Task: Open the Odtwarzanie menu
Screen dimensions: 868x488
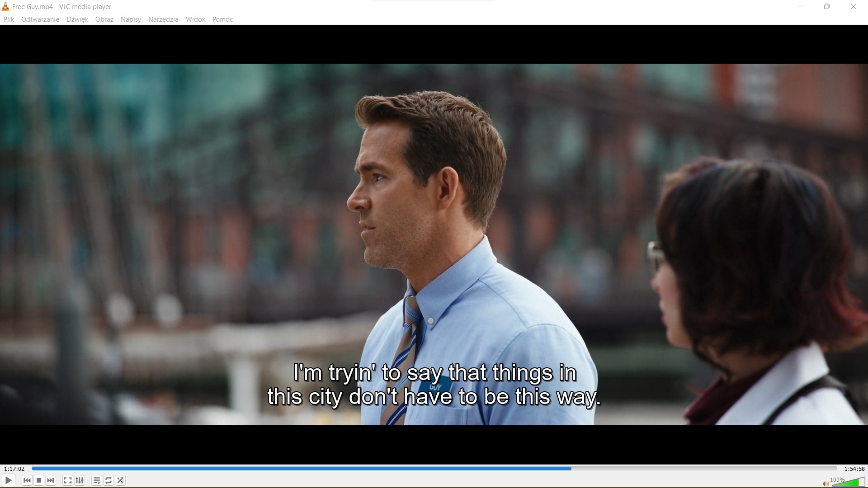Action: (x=40, y=19)
